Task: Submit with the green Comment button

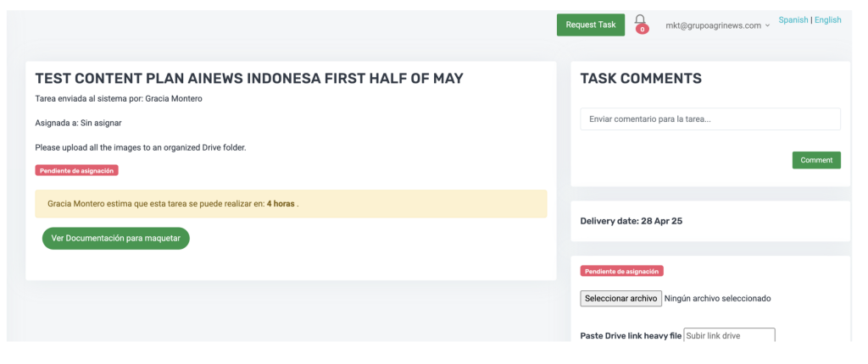Action: (815, 160)
